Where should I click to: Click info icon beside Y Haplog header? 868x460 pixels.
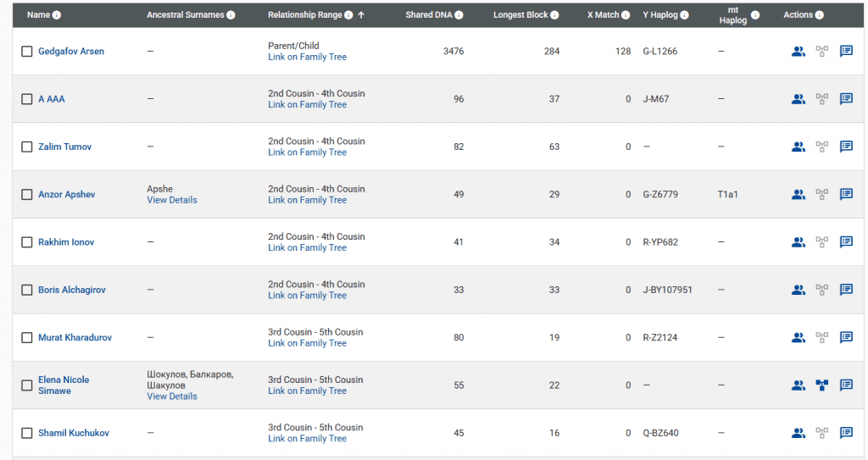(685, 15)
